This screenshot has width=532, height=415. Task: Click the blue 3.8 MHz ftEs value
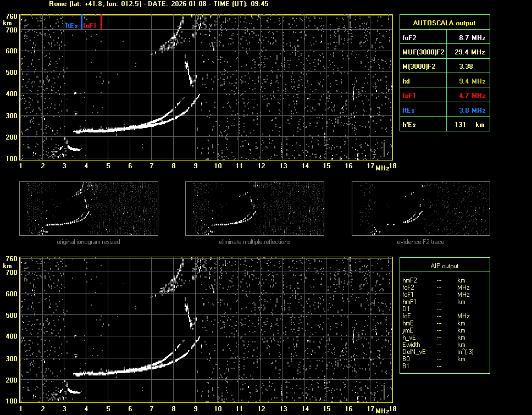click(x=472, y=110)
